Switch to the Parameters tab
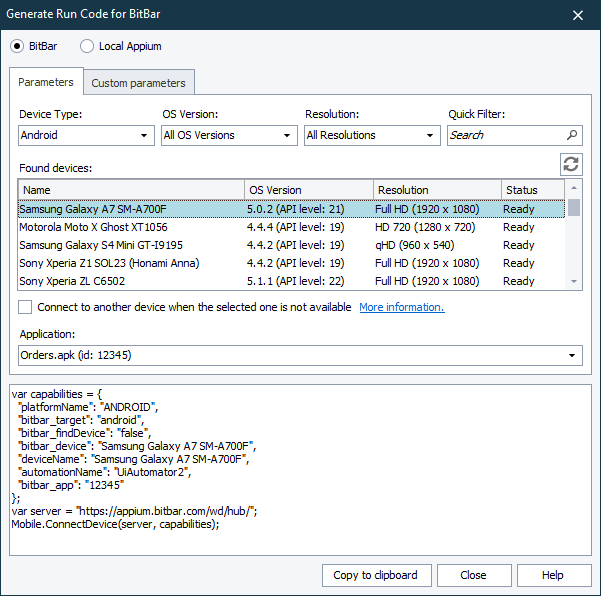Image resolution: width=601 pixels, height=596 pixels. [46, 82]
